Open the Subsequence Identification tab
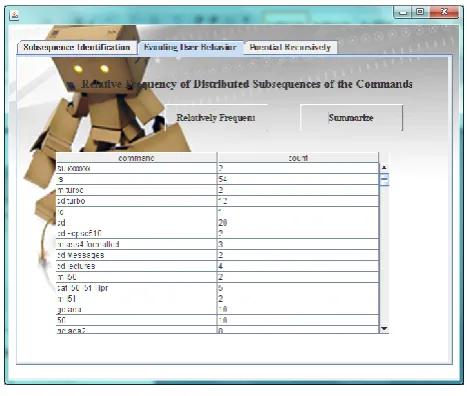Viewport: 467px width, 396px height. (77, 47)
